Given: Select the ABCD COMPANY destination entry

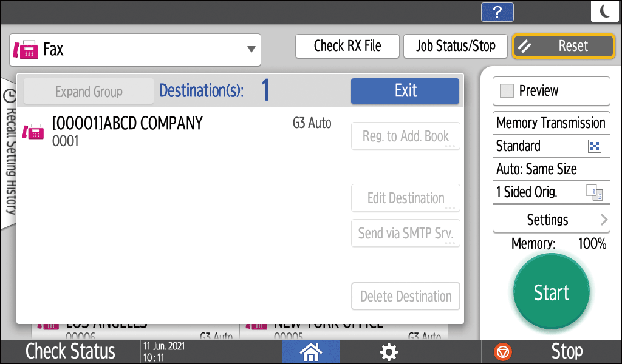Looking at the screenshot, I should point(176,132).
